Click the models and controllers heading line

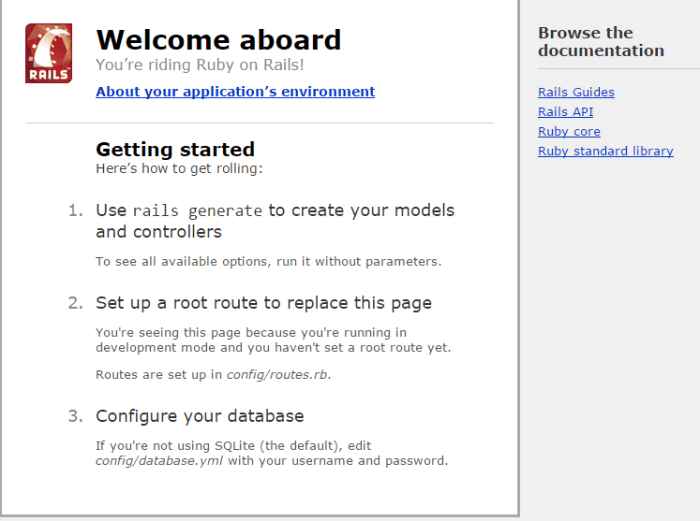click(158, 232)
